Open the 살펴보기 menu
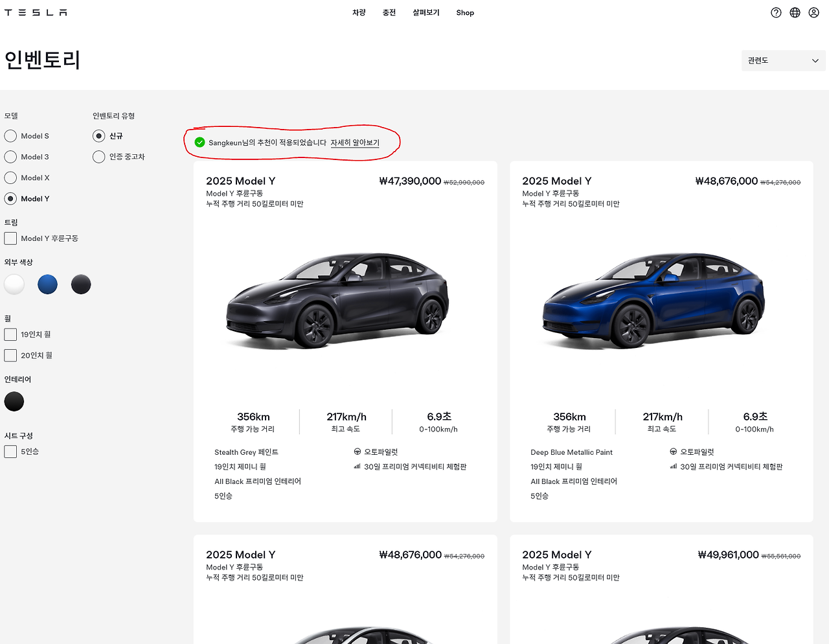Viewport: 829px width, 644px height. point(426,12)
